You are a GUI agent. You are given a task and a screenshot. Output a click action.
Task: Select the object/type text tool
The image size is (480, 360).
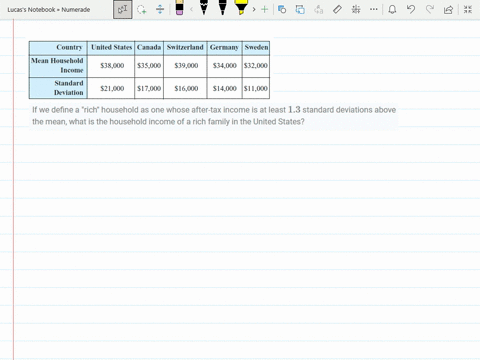(x=122, y=9)
